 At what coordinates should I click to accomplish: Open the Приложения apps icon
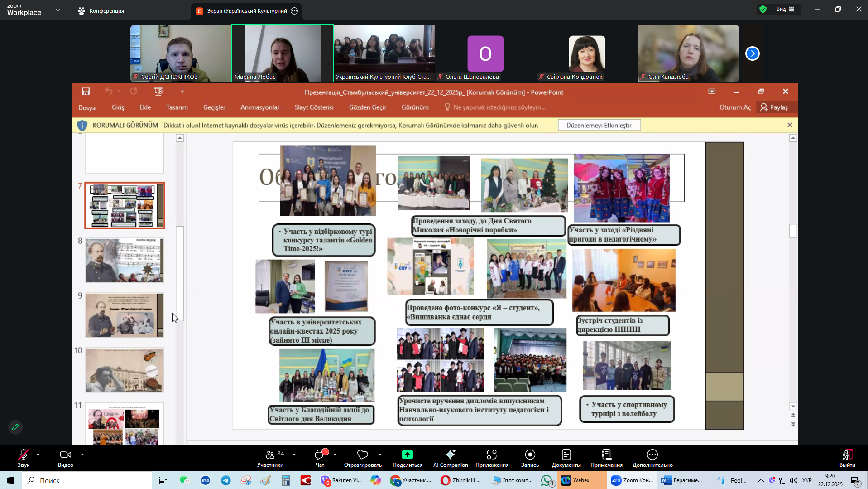492,455
